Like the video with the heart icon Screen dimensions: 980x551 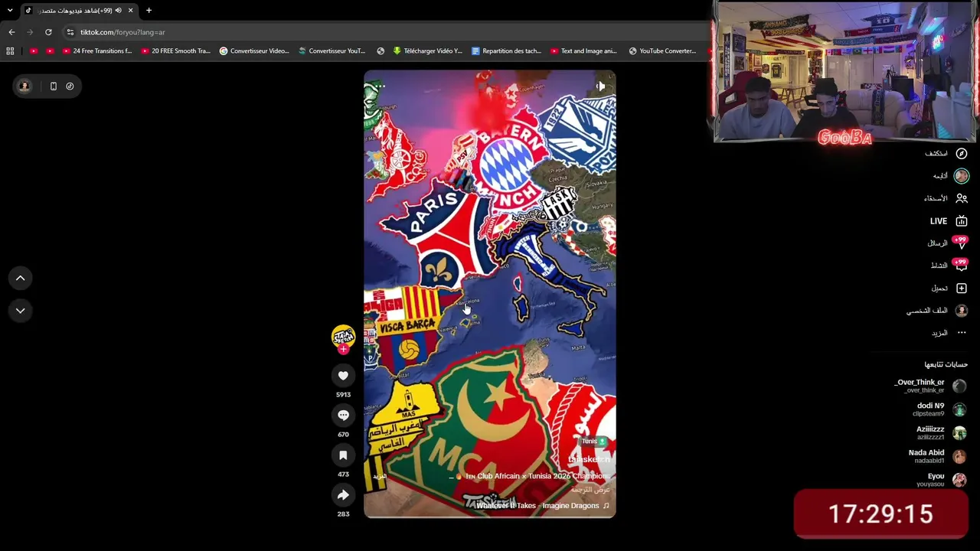tap(343, 375)
